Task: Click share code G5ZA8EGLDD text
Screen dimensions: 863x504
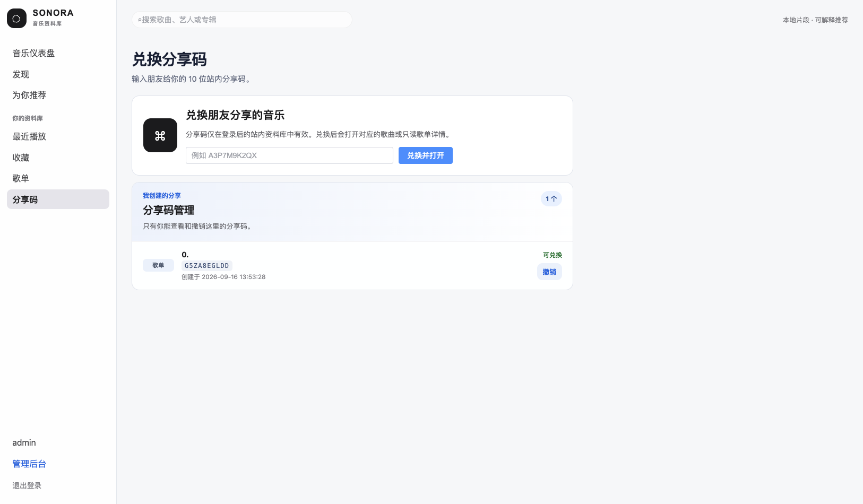Action: tap(207, 266)
